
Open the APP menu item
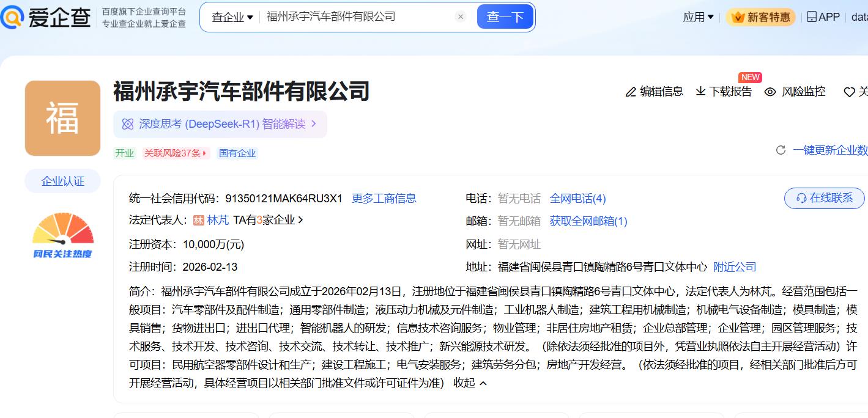click(x=823, y=17)
